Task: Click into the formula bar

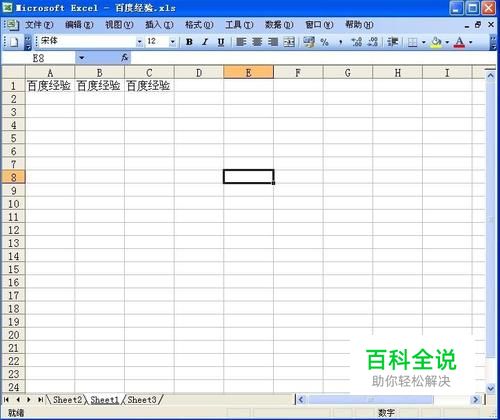Action: coord(313,58)
